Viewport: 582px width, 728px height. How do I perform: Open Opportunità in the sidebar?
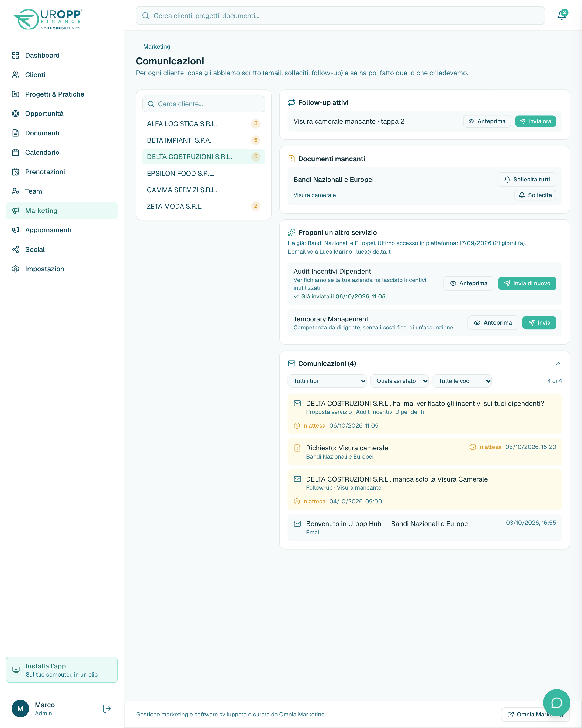[x=62, y=114]
